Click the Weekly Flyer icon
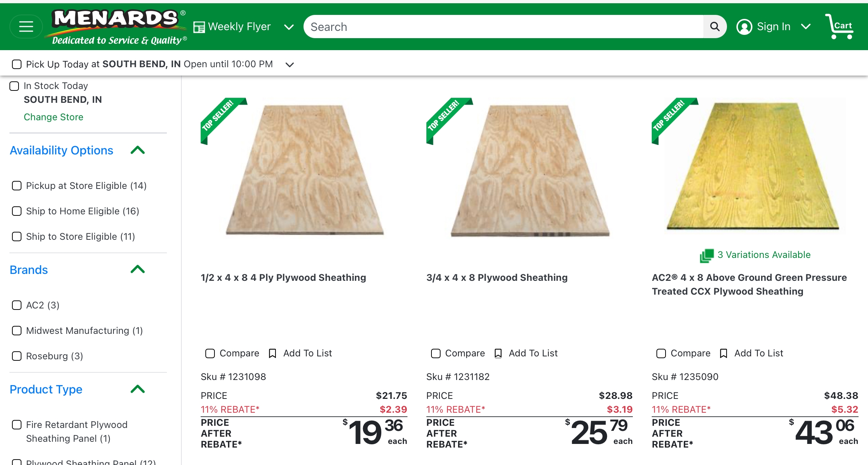868x465 pixels. (x=199, y=27)
